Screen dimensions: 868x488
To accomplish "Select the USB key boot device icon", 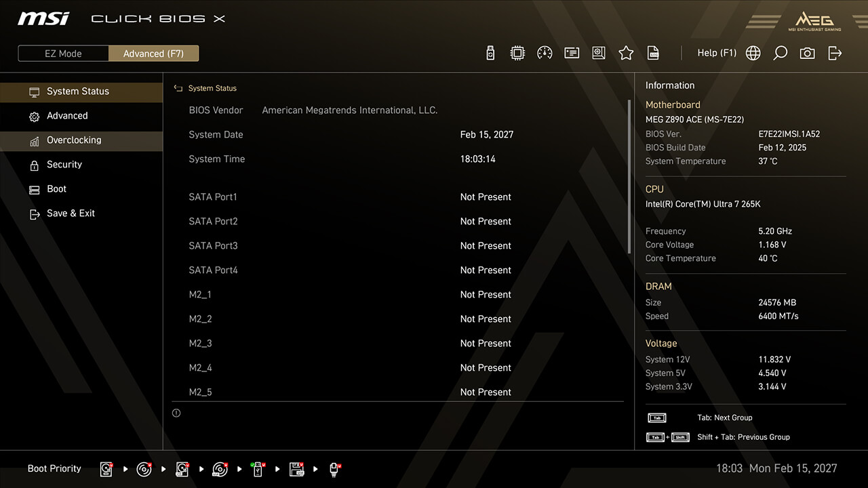I will (x=258, y=469).
